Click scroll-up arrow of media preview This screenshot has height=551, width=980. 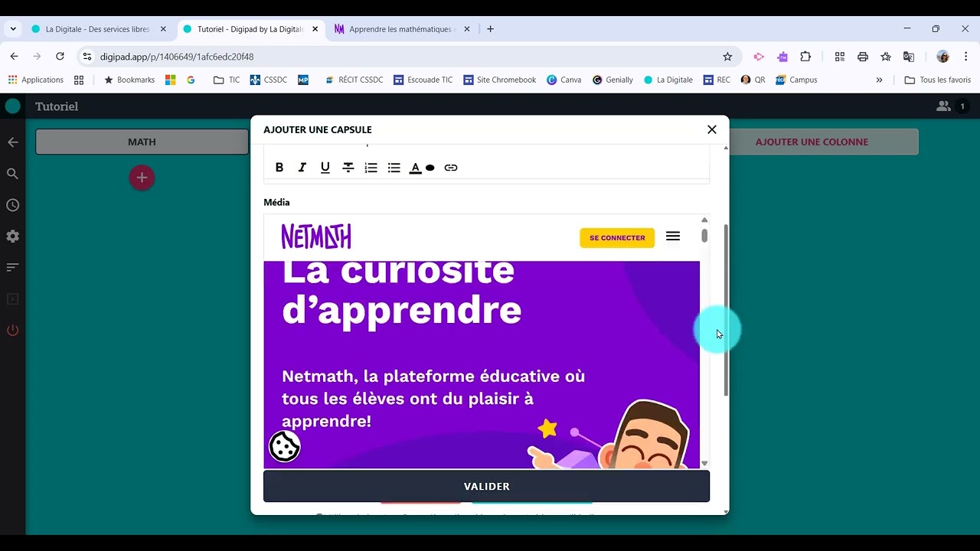point(704,220)
